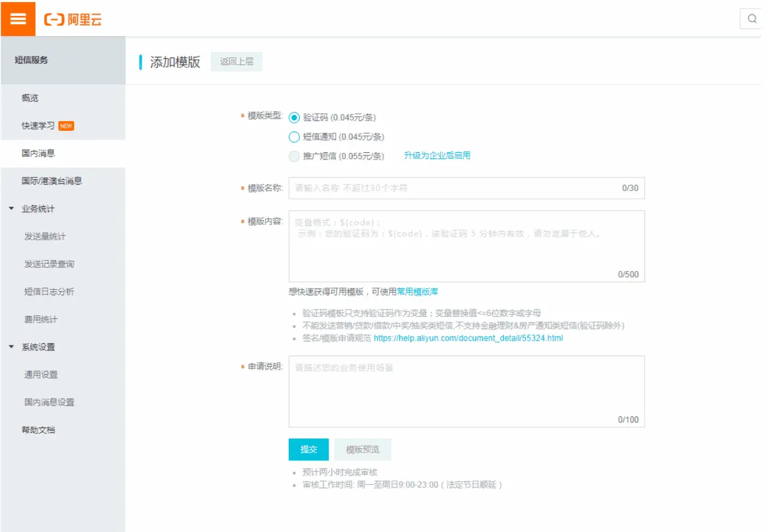Open the help.aliyun.com document link

[x=468, y=338]
